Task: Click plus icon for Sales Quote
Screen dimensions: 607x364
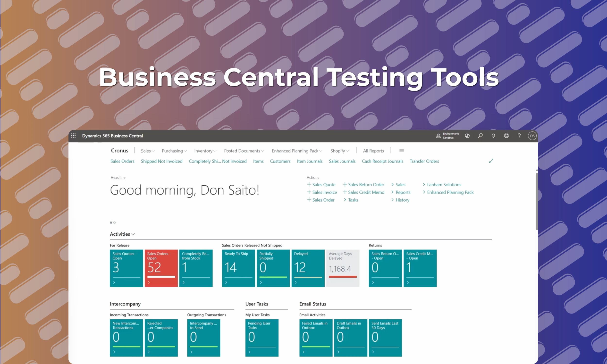Action: (x=309, y=184)
